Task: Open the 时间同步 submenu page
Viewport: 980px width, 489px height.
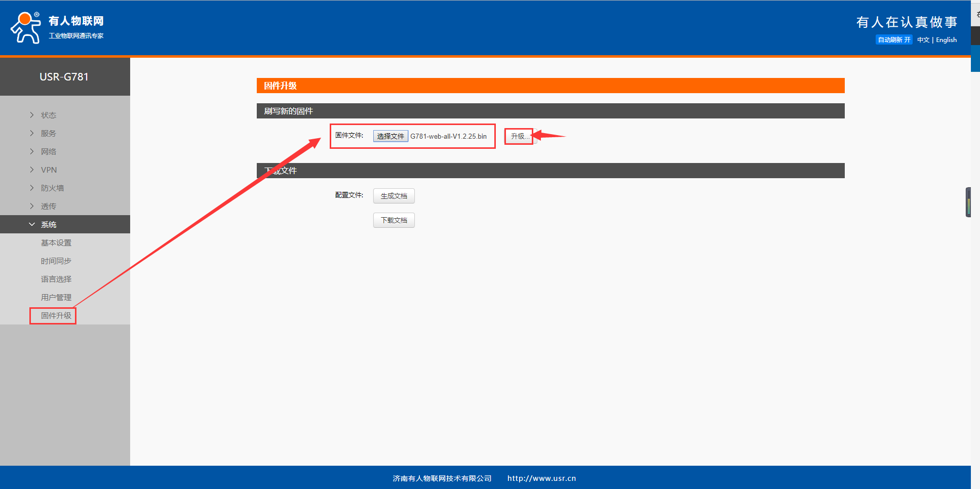Action: coord(56,261)
